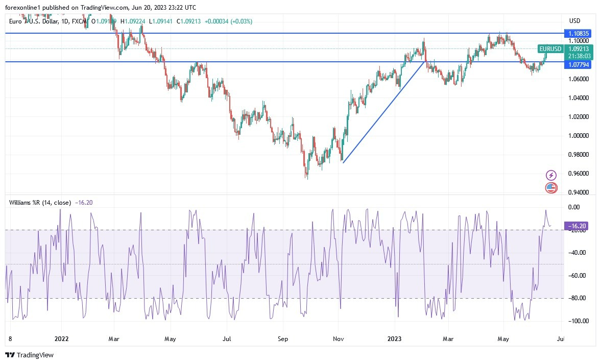Viewport: 601px width, 364px height.
Task: Click the 2023 label on the time axis
Action: click(x=394, y=338)
